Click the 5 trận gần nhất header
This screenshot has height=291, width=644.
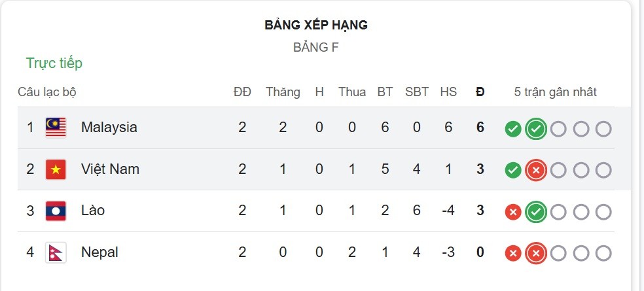[x=555, y=92]
